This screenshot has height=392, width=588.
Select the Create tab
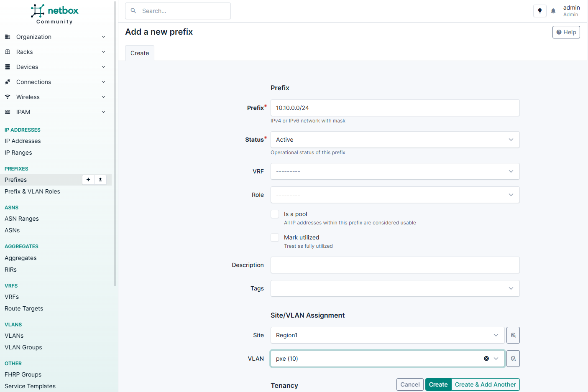[140, 53]
